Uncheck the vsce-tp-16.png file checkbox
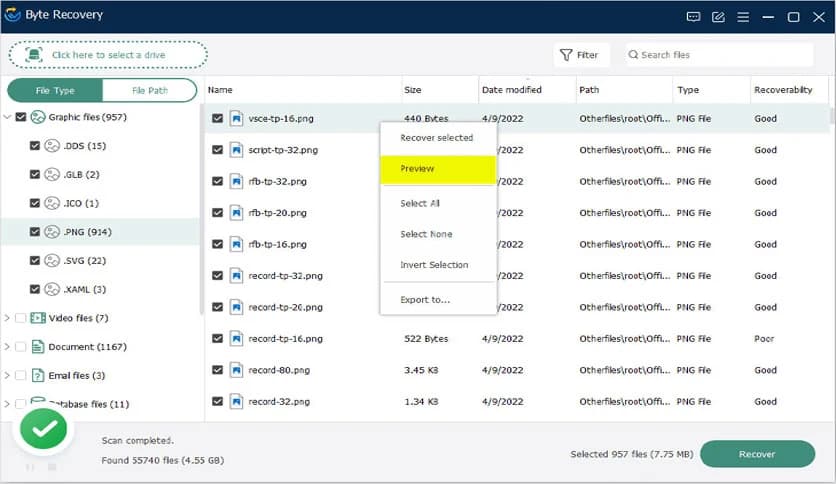 click(x=218, y=118)
